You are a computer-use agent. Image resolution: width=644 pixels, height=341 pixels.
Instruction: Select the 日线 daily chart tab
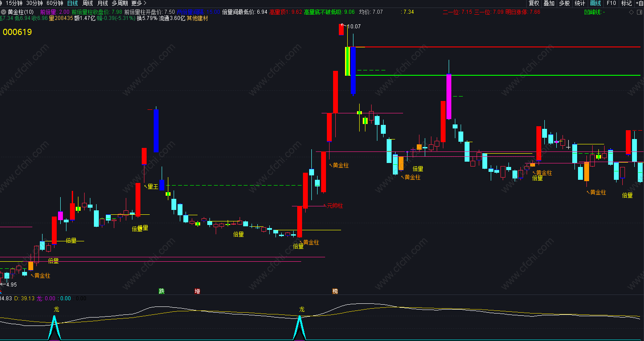pos(73,3)
